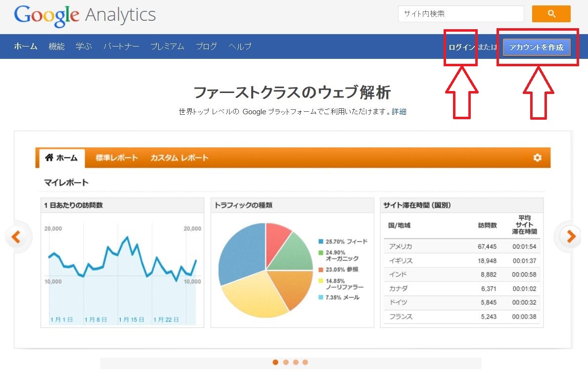Click the サイト滞在時間 (国別) panel title
This screenshot has width=588, height=372.
(417, 205)
